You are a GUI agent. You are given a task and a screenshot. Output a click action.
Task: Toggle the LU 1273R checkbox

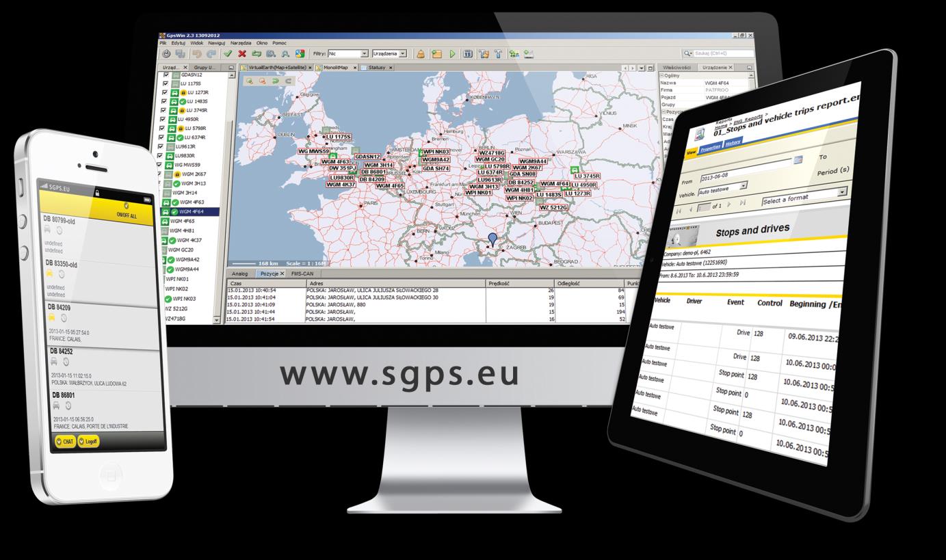coord(163,92)
